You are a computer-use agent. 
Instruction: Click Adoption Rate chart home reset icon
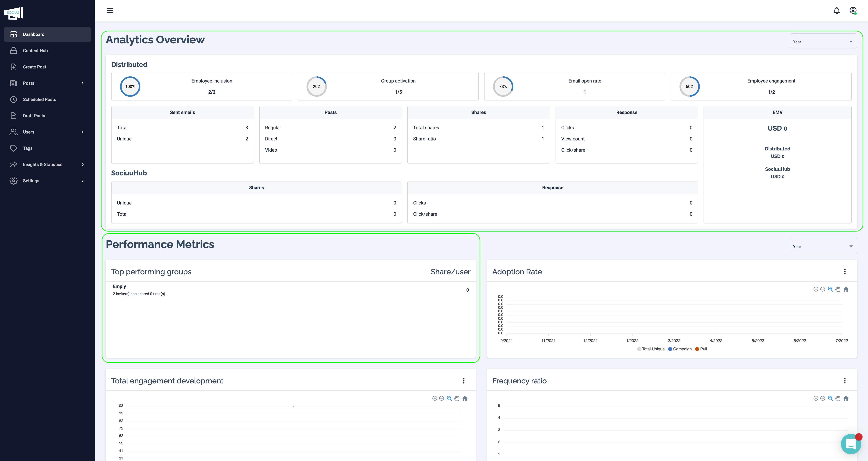[846, 289]
